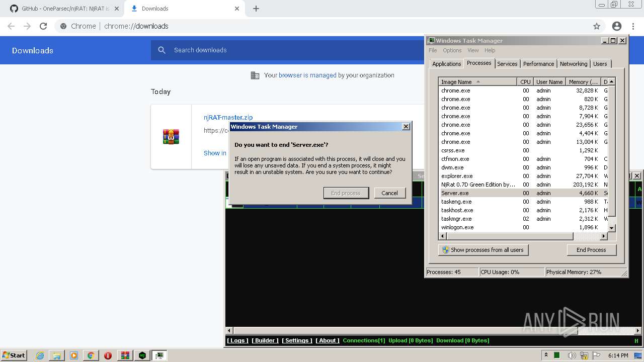This screenshot has width=644, height=362.
Task: Sort processes by User Name column
Action: [549, 82]
